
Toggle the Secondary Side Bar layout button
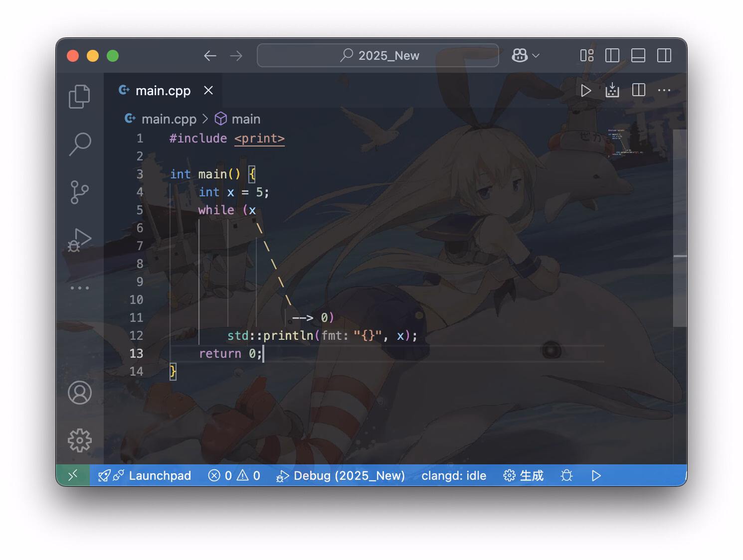point(664,55)
